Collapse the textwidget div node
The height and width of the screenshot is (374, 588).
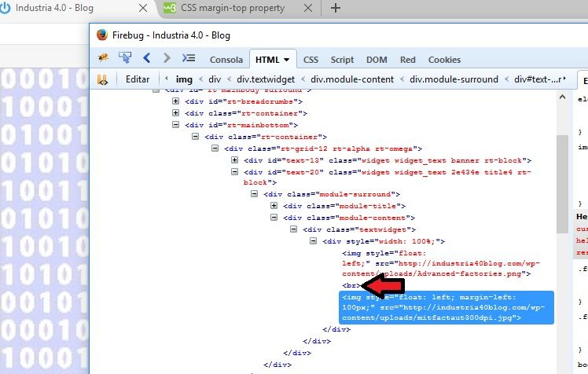point(294,229)
